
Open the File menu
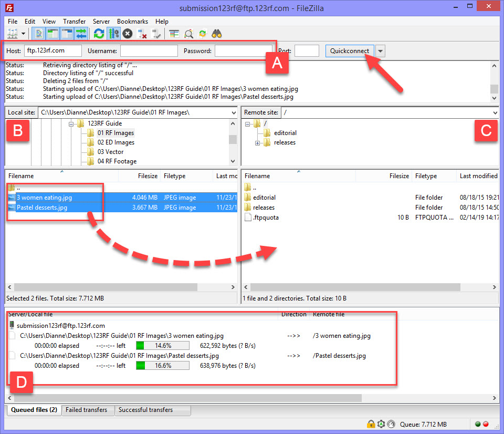pos(13,21)
